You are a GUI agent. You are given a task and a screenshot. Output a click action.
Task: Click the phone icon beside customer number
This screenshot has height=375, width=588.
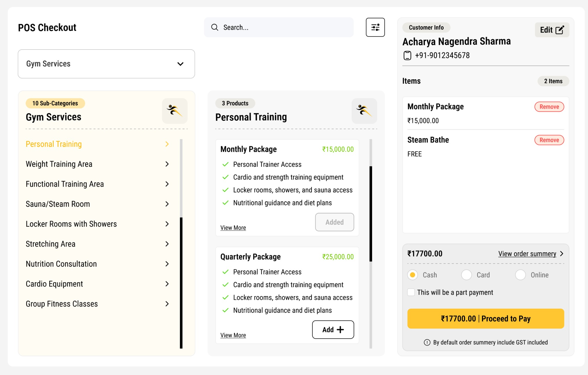pos(407,55)
